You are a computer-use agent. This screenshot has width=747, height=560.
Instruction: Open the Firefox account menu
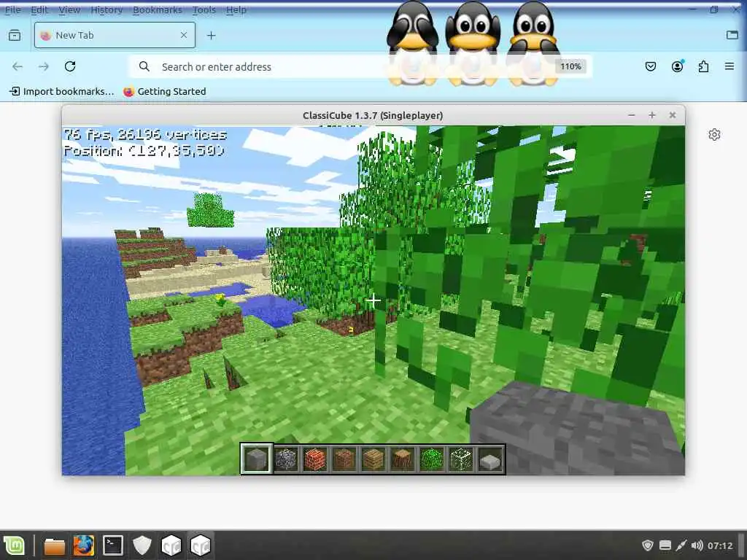pyautogui.click(x=678, y=66)
